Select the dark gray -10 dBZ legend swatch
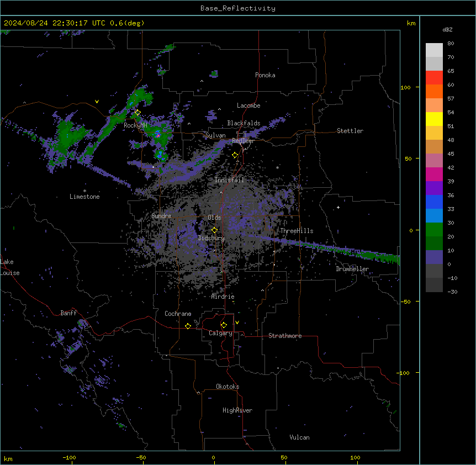The width and height of the screenshot is (476, 465). pos(434,285)
